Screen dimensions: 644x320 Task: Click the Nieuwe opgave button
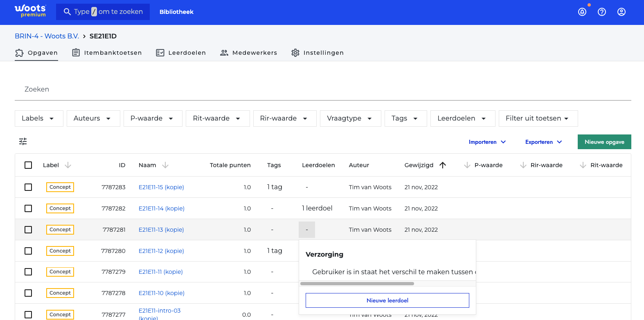coord(604,142)
